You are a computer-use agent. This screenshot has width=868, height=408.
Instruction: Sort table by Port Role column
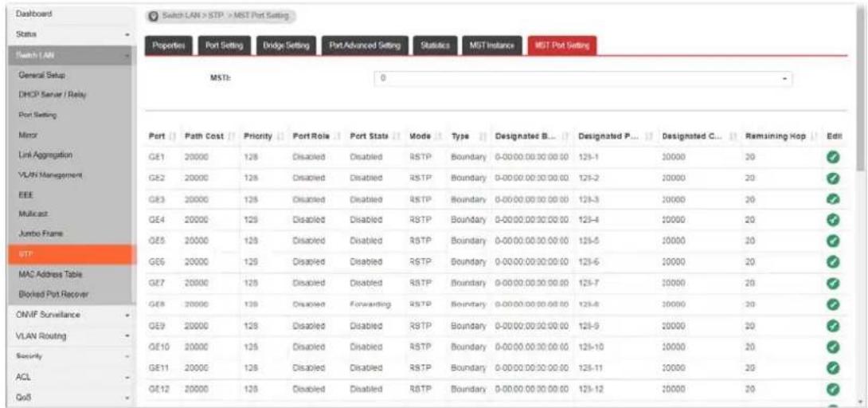(315, 136)
